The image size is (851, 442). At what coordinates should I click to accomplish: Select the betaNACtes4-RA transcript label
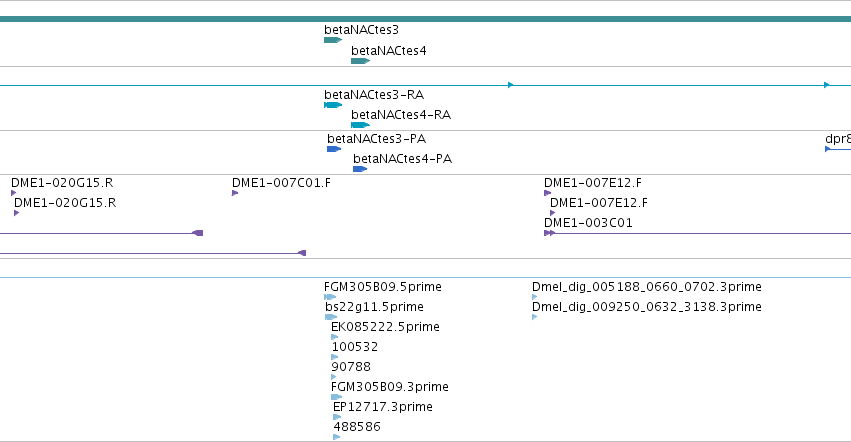[401, 115]
